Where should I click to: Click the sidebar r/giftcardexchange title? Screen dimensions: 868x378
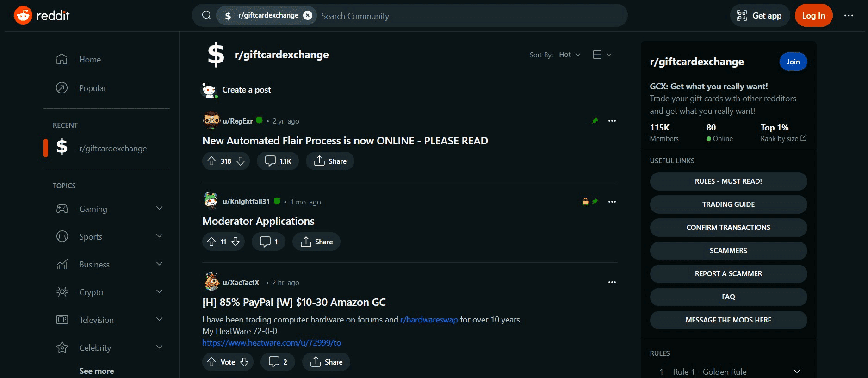tap(697, 62)
